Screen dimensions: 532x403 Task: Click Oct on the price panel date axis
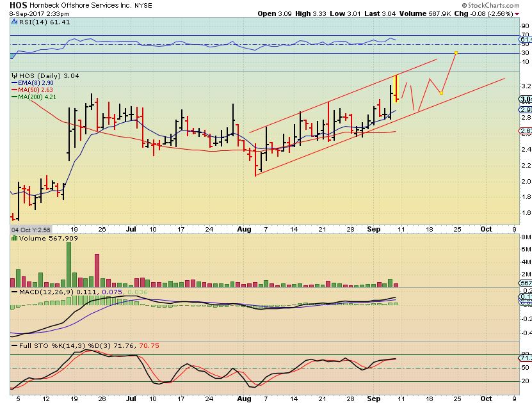coord(486,229)
